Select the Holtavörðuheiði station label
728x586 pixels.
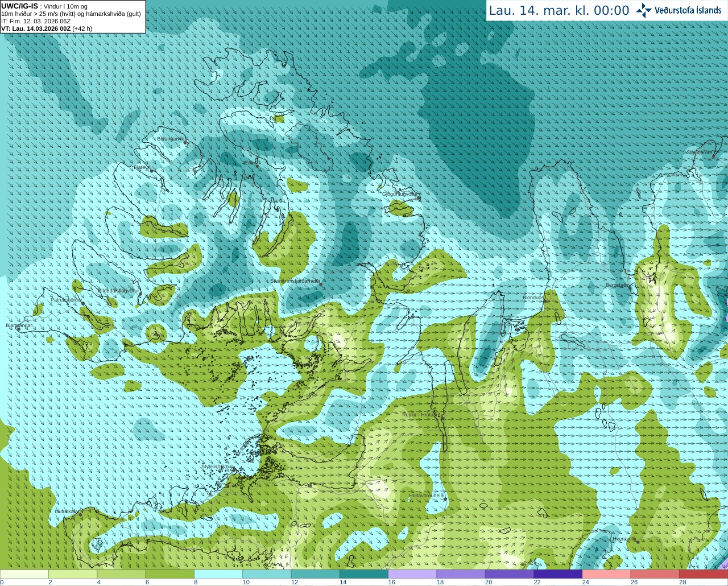[426, 496]
